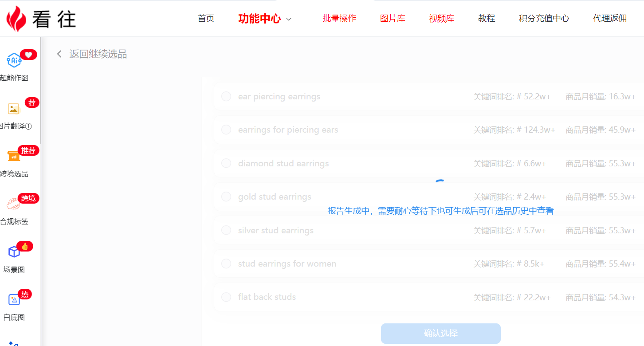Open the 跨境选品 sidebar icon
Viewport: 644px width, 346px height.
click(x=14, y=156)
